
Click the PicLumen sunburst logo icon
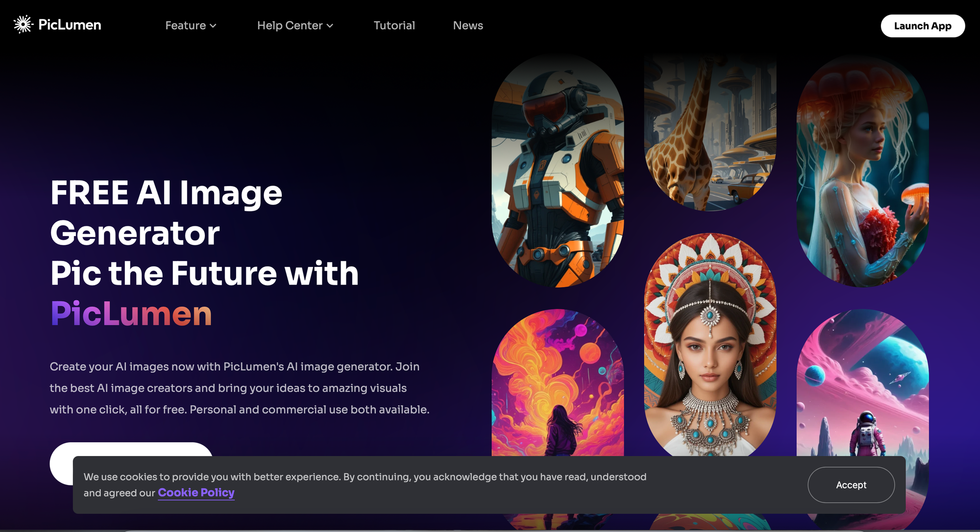tap(23, 24)
